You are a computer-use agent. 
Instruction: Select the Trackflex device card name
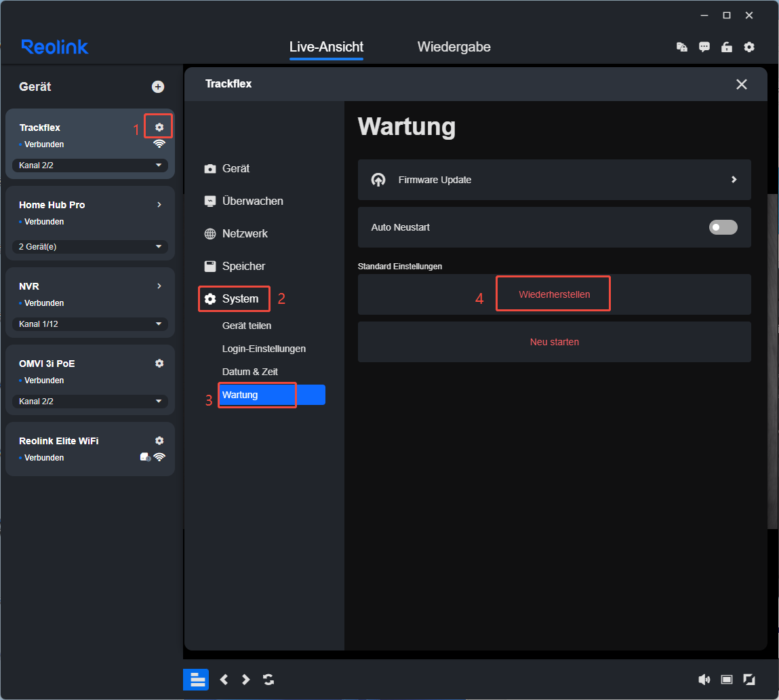[x=40, y=128]
